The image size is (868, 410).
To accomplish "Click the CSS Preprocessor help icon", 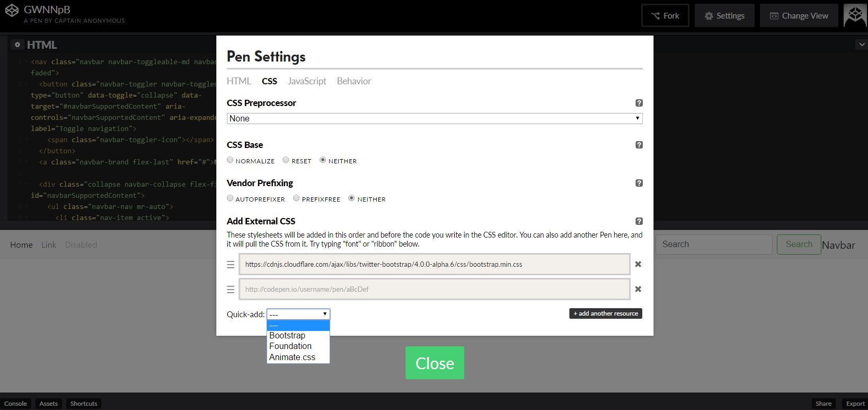I will pyautogui.click(x=639, y=103).
